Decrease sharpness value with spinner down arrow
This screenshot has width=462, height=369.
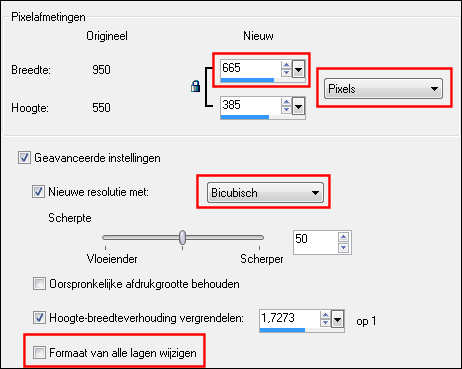343,248
